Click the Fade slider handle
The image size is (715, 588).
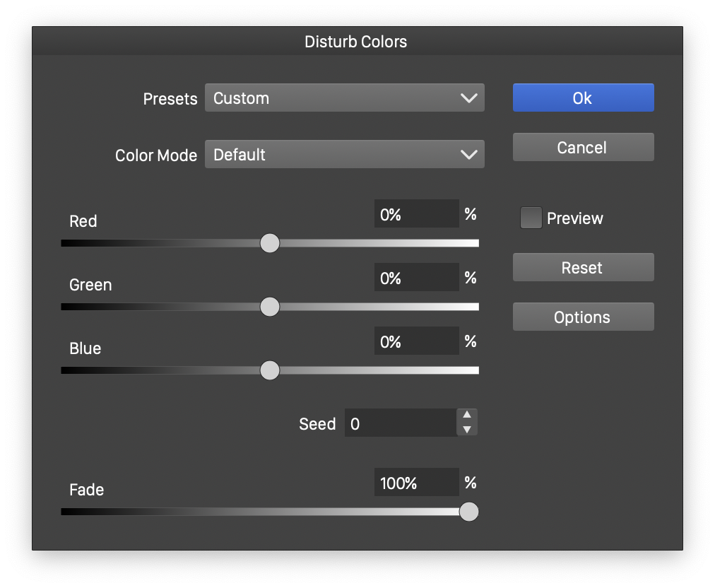(469, 512)
